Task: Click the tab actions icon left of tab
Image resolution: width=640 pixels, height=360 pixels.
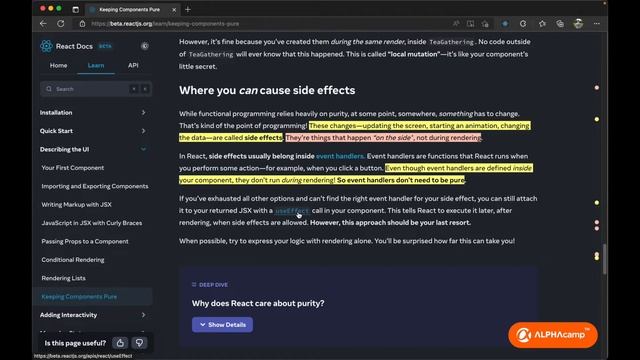Action: [76, 9]
